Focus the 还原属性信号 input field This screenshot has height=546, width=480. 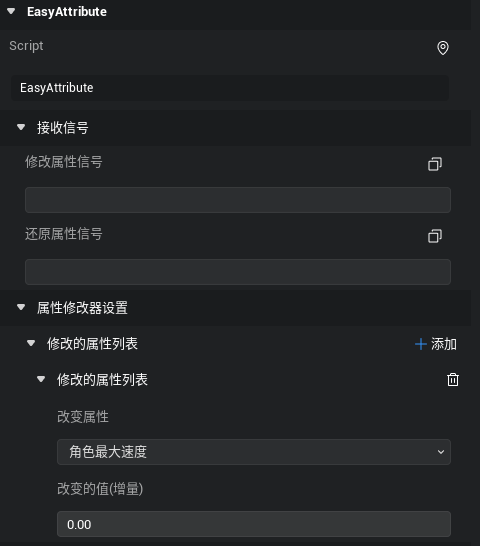click(x=238, y=272)
